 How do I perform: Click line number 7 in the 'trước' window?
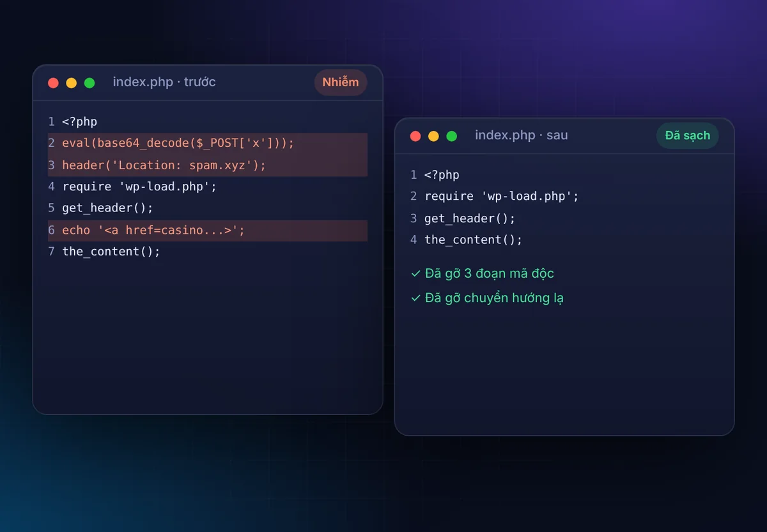pos(51,252)
